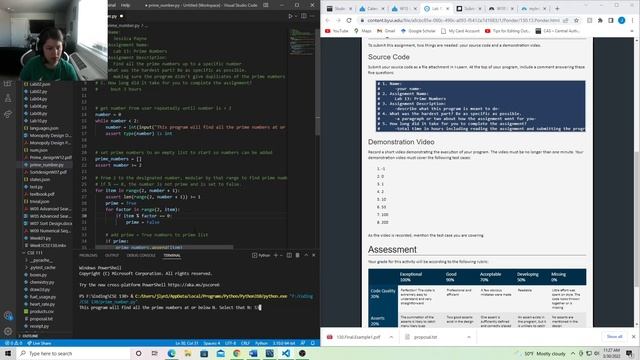Viewport: 640px width, 360px height.
Task: Open errors and warnings count in status bar
Action: tap(13, 343)
